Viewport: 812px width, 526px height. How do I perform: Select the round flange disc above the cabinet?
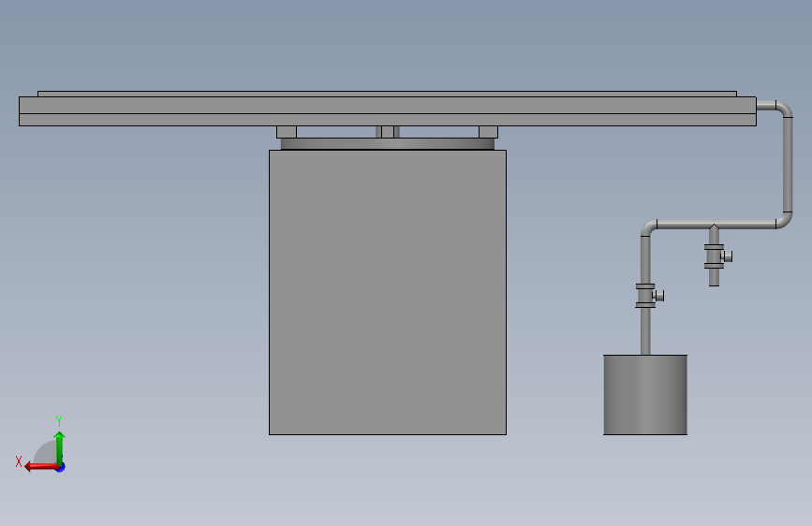(388, 144)
